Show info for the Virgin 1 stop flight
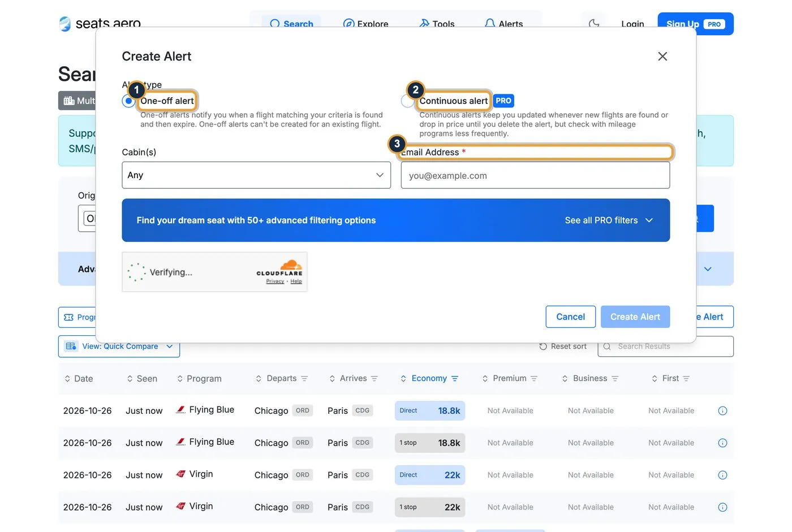The height and width of the screenshot is (532, 792). [722, 508]
